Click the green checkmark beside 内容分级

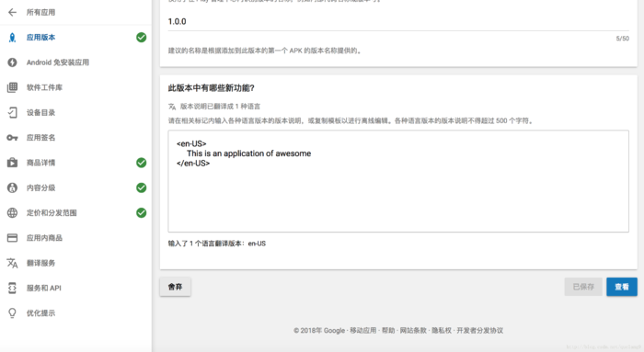142,187
